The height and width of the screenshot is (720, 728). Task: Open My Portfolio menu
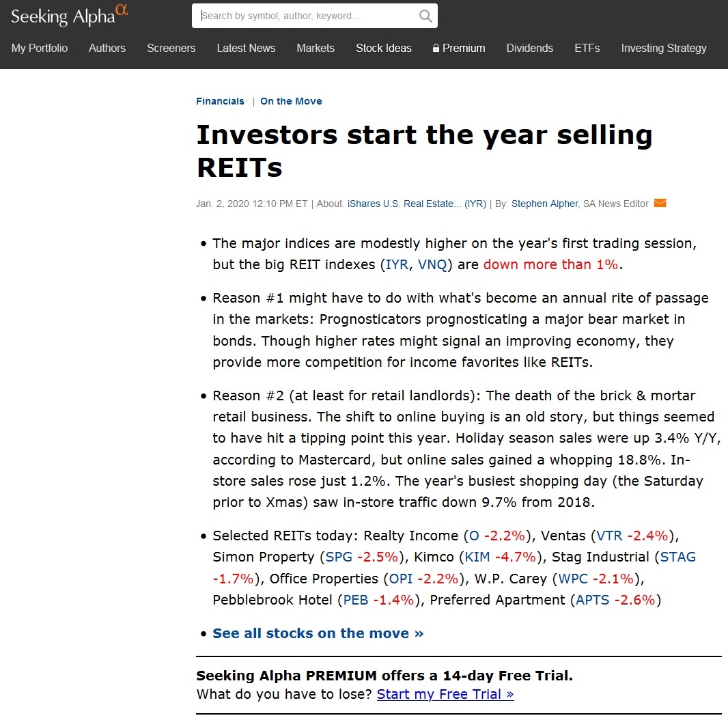(40, 49)
